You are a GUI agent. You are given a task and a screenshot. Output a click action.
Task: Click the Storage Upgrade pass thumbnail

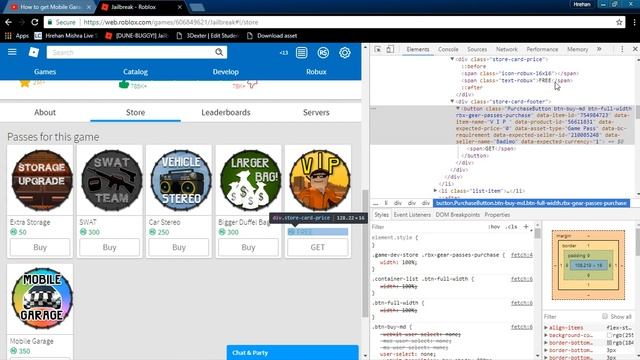[x=41, y=180]
